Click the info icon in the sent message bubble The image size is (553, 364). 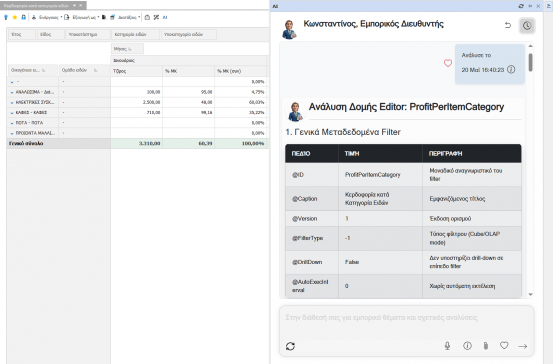[x=511, y=69]
